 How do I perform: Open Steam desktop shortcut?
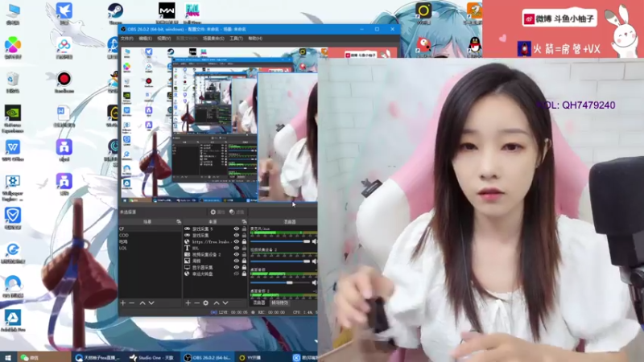tap(115, 13)
